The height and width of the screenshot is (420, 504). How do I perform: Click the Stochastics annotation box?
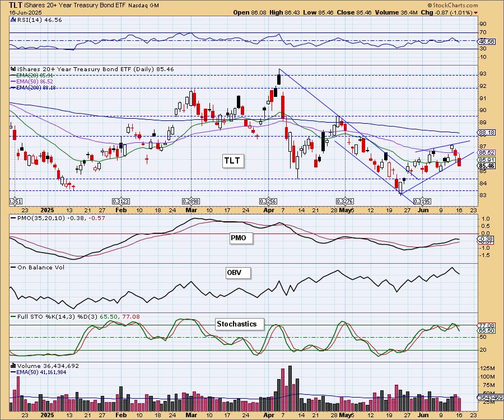click(x=239, y=324)
